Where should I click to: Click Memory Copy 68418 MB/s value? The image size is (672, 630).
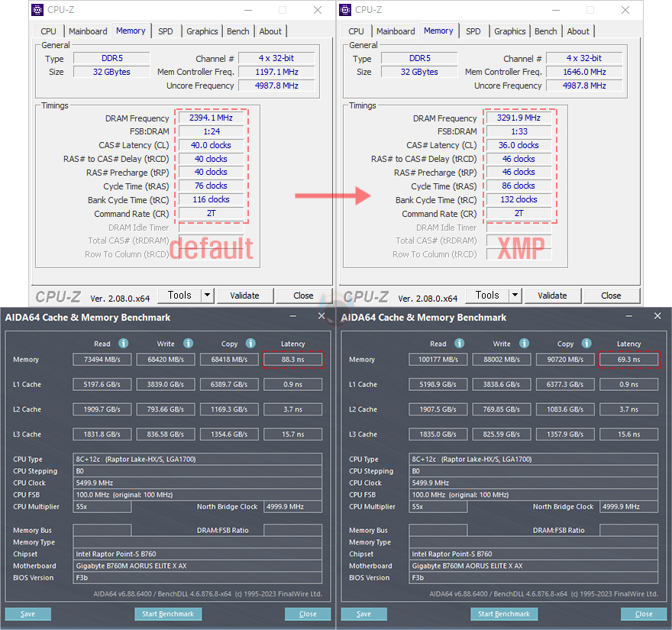pyautogui.click(x=229, y=359)
